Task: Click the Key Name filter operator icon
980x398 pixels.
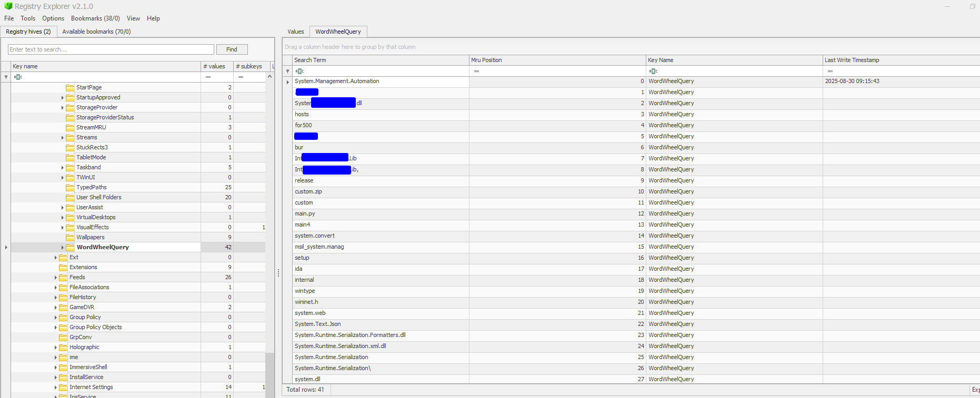Action: click(x=653, y=71)
